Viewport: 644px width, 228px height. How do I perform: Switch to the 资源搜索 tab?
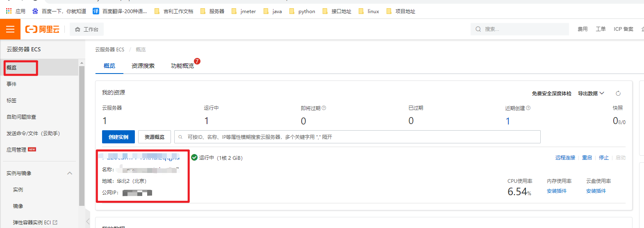click(x=143, y=66)
